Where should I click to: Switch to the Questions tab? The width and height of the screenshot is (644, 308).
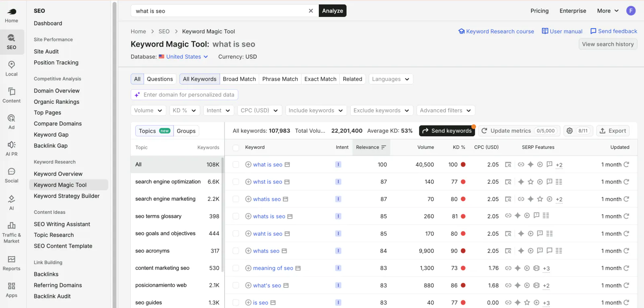(160, 79)
